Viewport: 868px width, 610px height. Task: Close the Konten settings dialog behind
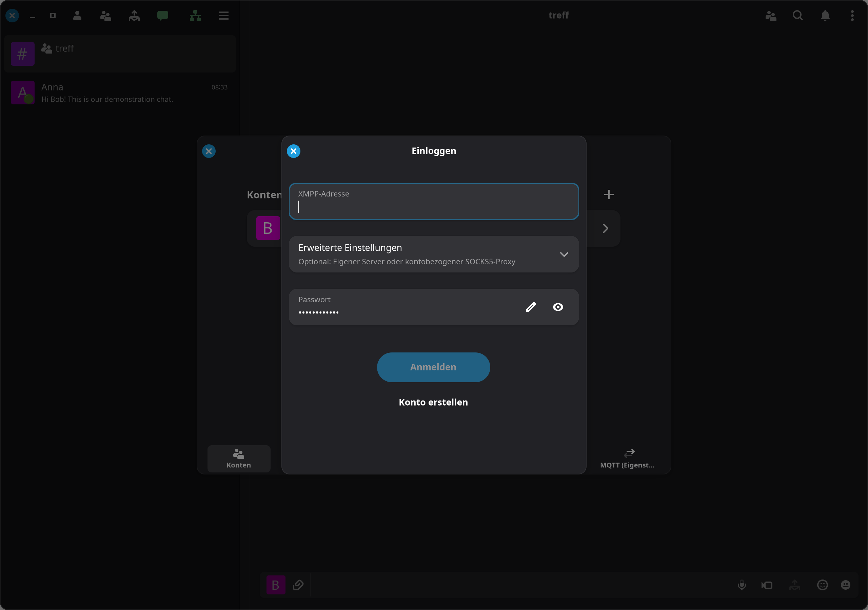pyautogui.click(x=209, y=151)
